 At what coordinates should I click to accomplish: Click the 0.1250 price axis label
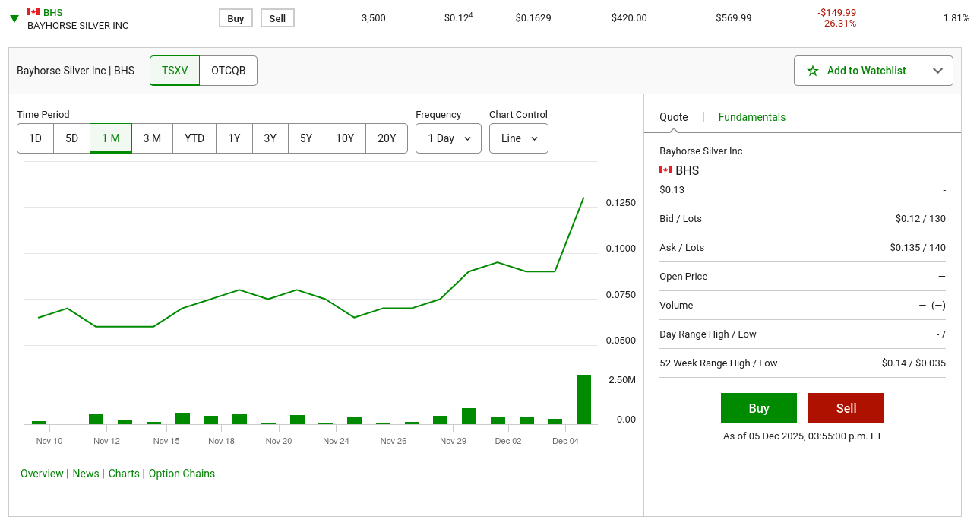(x=621, y=203)
